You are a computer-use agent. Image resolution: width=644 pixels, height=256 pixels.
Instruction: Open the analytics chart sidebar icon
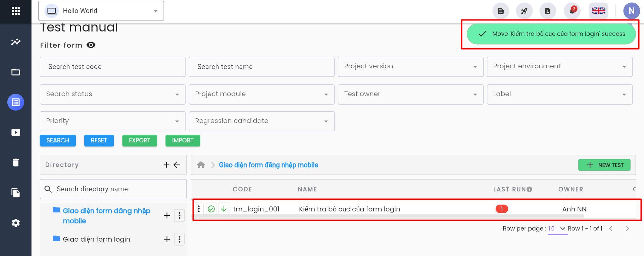(x=15, y=42)
